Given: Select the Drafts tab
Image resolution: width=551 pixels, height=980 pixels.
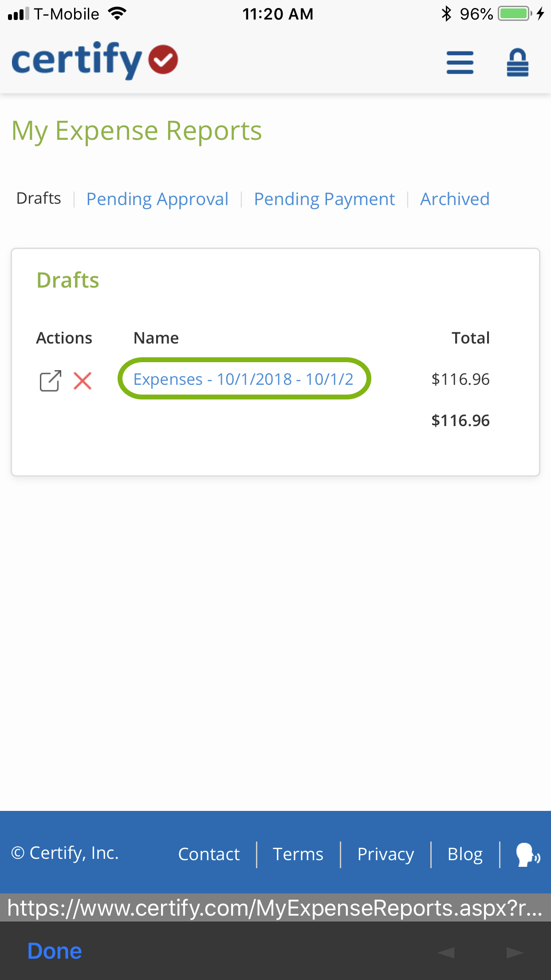Looking at the screenshot, I should [x=39, y=198].
